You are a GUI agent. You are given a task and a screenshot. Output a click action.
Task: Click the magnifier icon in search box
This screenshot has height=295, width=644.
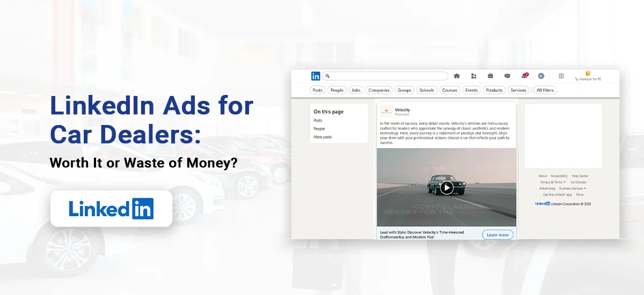(328, 76)
